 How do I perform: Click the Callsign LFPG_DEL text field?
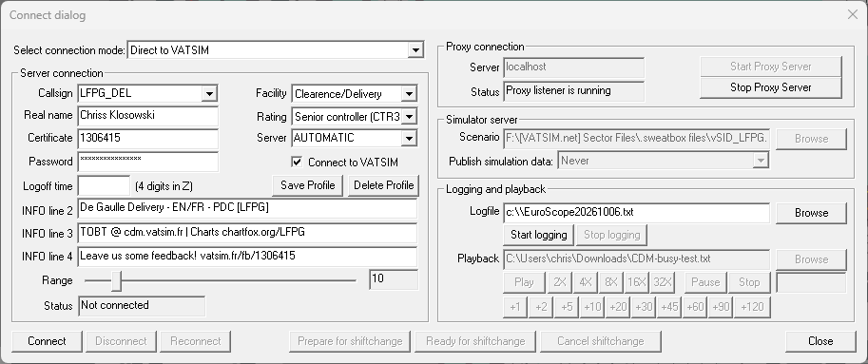coord(140,93)
